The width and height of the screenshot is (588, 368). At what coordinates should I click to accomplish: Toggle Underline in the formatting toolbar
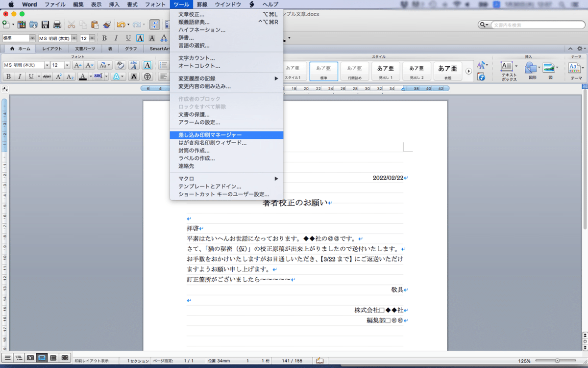pyautogui.click(x=128, y=38)
